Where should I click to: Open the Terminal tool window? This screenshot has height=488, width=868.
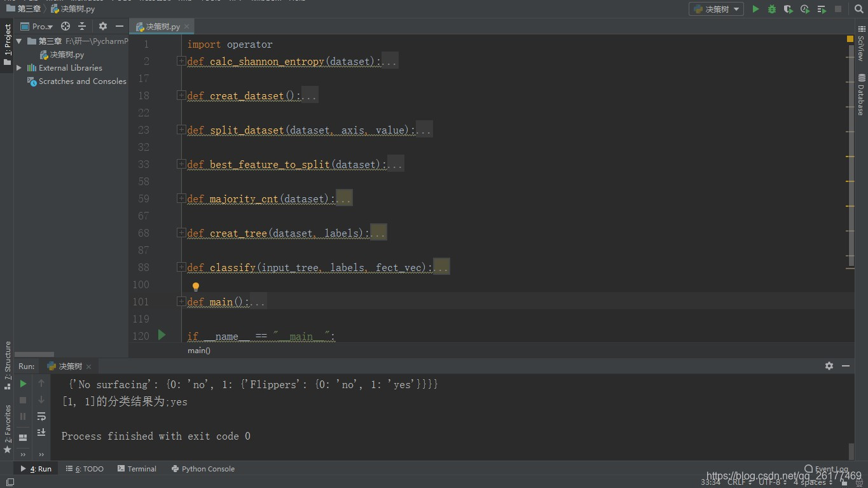[x=137, y=469]
